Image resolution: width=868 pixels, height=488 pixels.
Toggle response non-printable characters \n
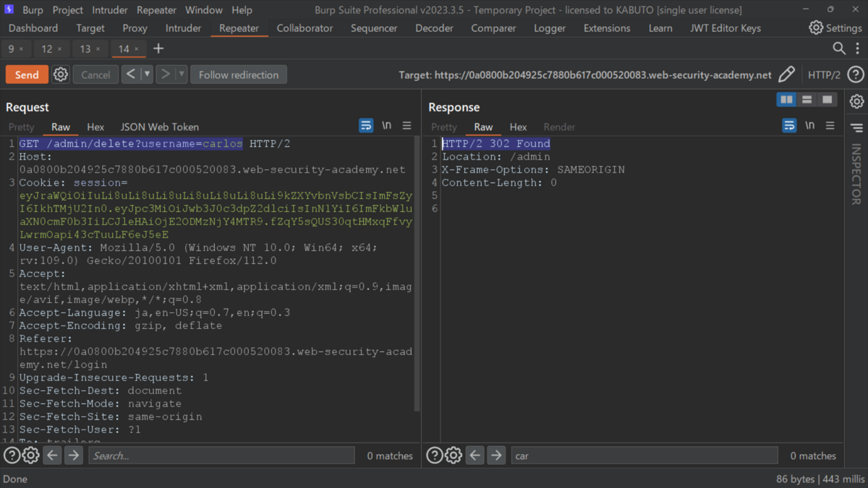coord(810,126)
